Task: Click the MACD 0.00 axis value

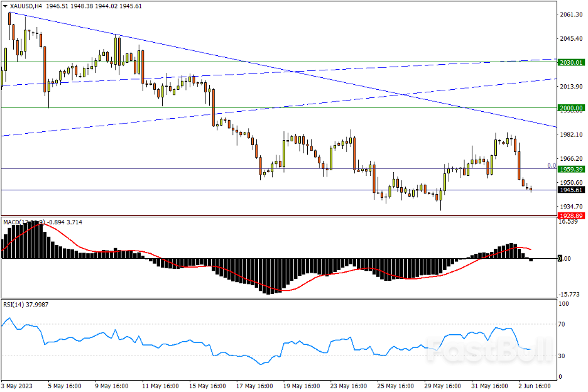Action: pos(566,258)
